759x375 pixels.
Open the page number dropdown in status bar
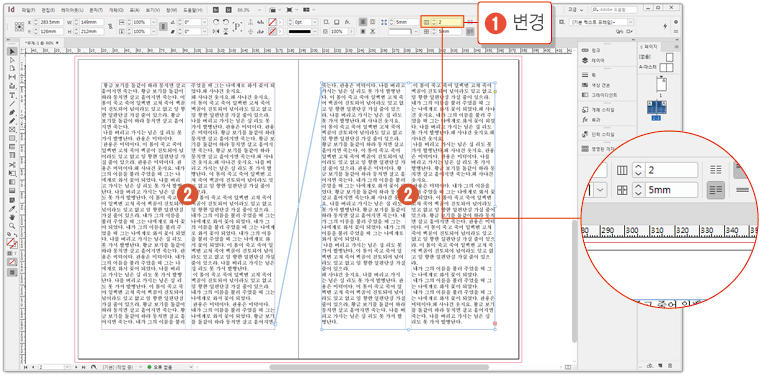point(67,367)
